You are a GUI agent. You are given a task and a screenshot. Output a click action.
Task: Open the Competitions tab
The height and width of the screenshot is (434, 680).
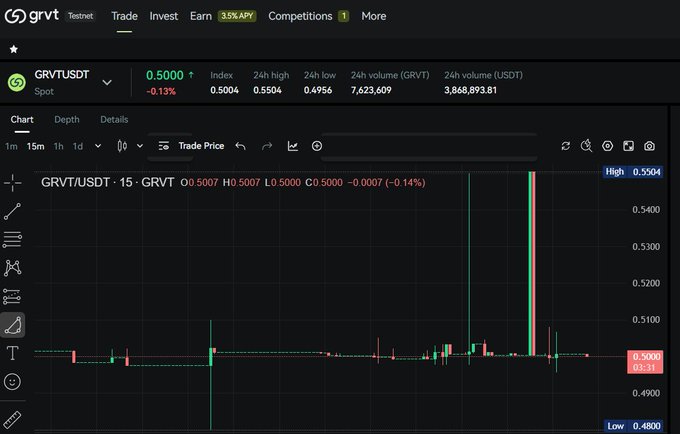click(300, 16)
